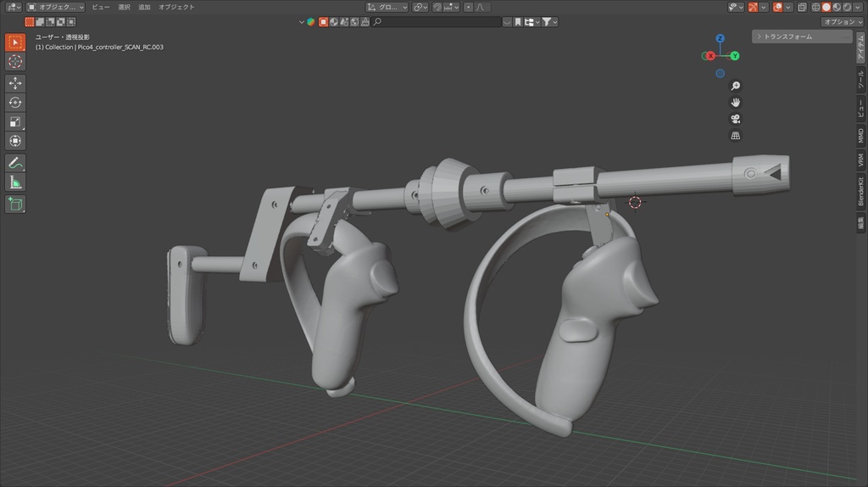Open the shading options dropdown arrow
The width and height of the screenshot is (868, 487).
(858, 7)
